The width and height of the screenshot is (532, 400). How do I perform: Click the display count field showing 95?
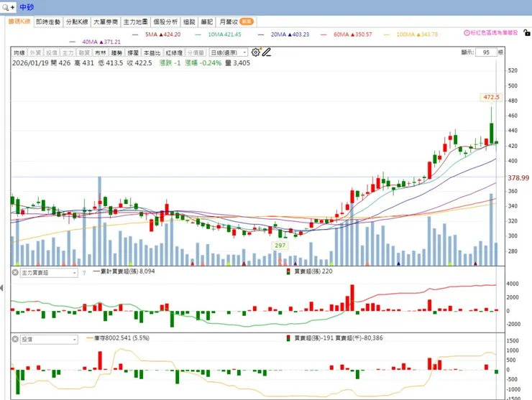[x=486, y=52]
